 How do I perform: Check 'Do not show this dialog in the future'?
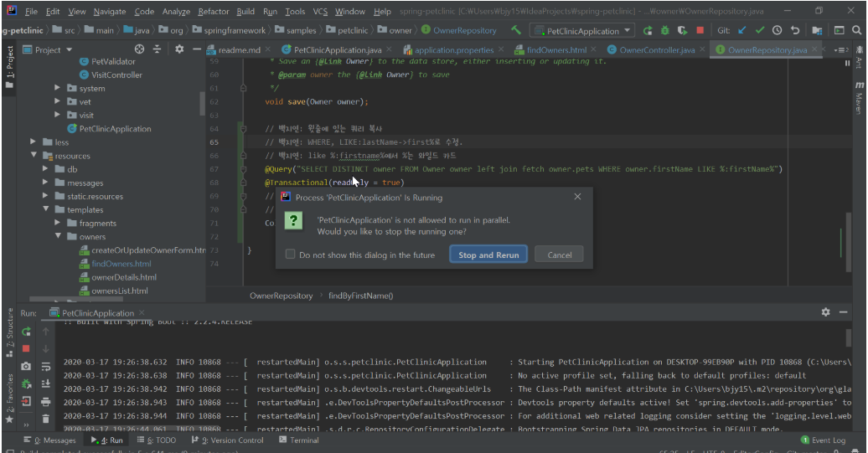coord(290,255)
